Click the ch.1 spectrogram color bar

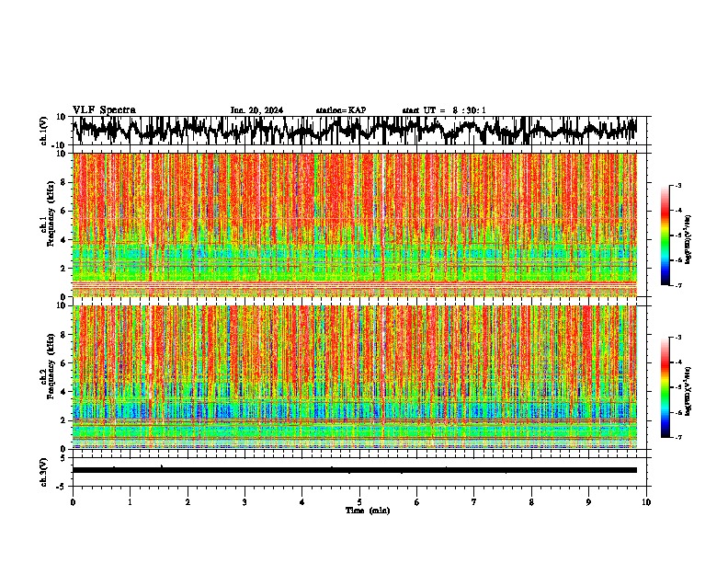[665, 236]
